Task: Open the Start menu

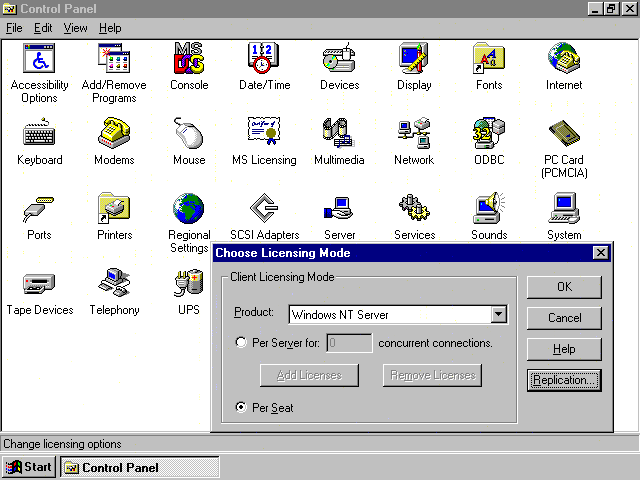Action: tap(29, 467)
